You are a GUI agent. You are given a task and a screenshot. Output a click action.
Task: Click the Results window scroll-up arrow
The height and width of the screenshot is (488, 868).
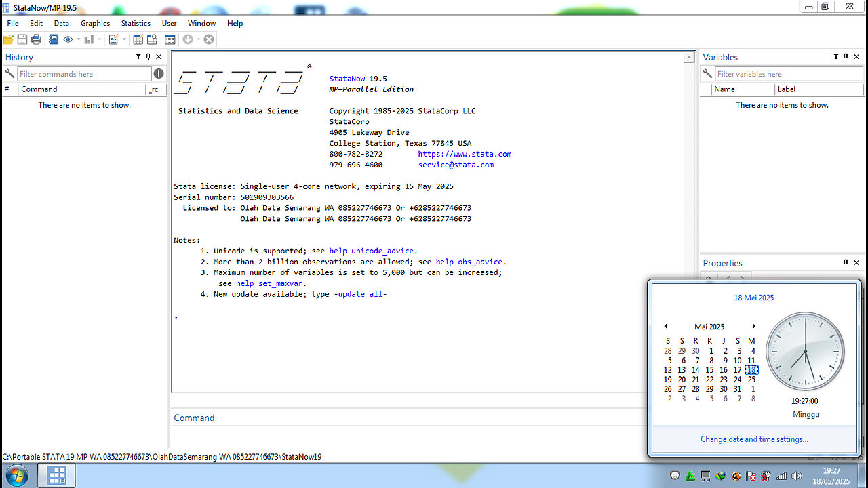tap(690, 58)
